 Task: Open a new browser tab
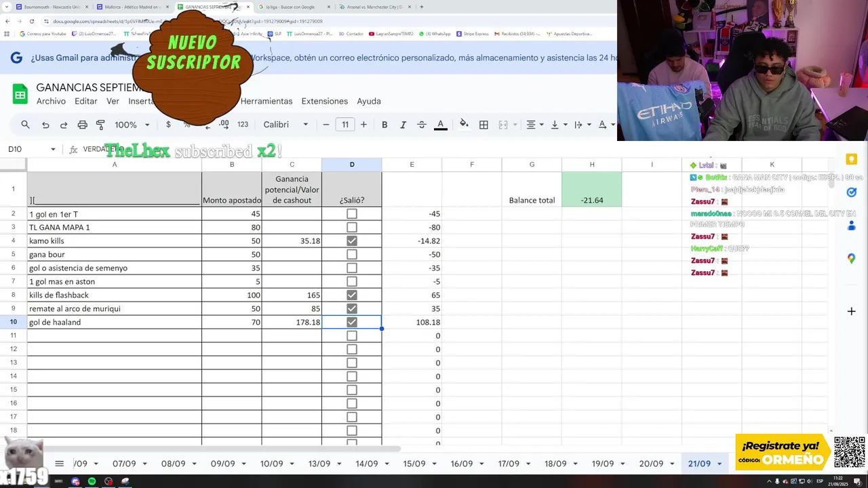(x=421, y=7)
